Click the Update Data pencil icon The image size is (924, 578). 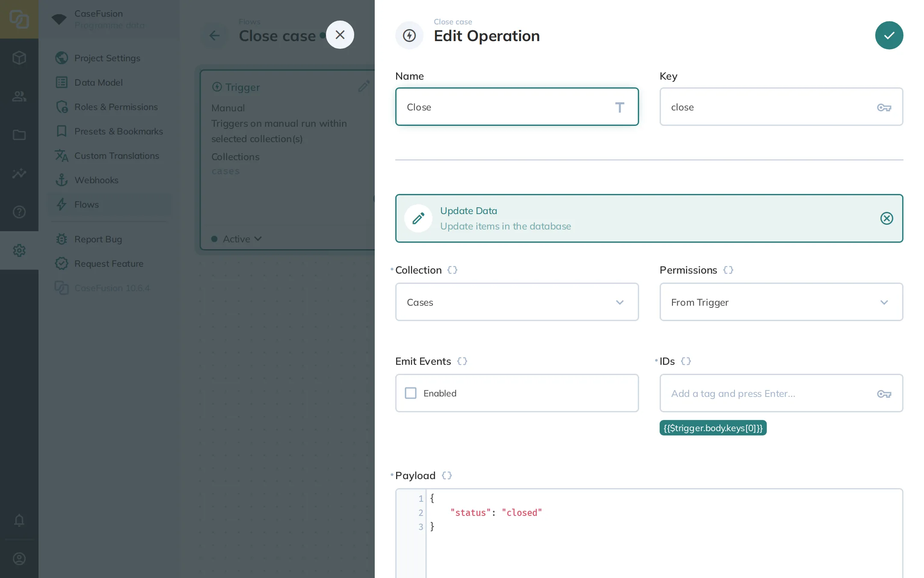[x=418, y=218]
